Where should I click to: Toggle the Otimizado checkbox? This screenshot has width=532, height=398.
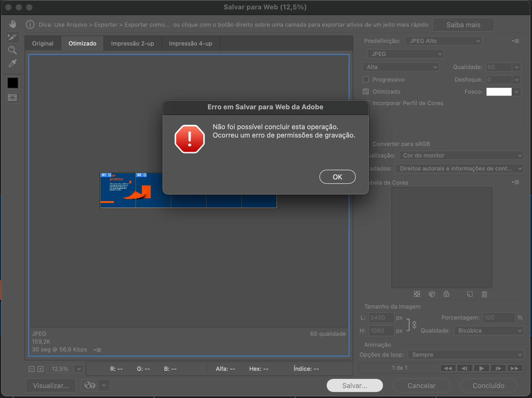coord(366,92)
